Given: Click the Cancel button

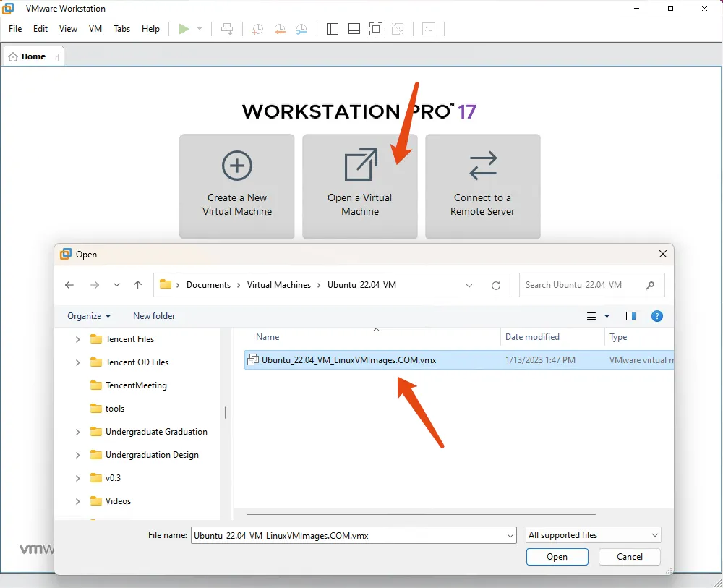Looking at the screenshot, I should tap(629, 557).
